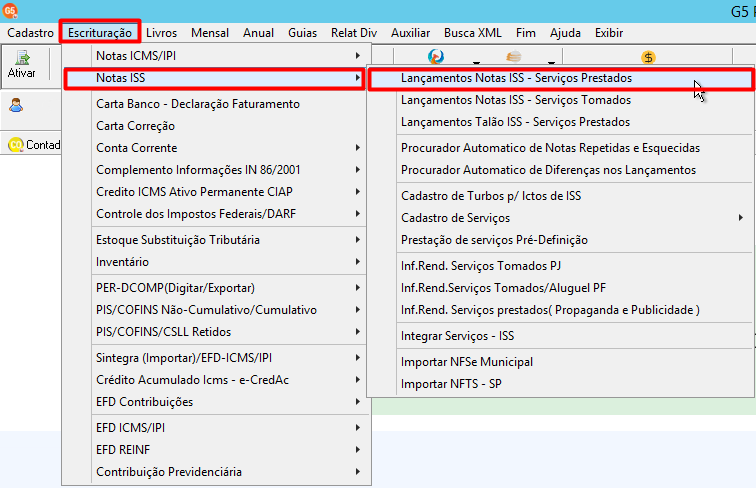Open the Mensal menu

(x=210, y=33)
